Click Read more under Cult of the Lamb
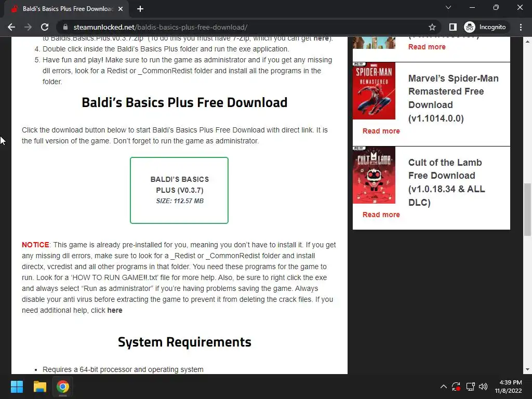 pyautogui.click(x=381, y=215)
